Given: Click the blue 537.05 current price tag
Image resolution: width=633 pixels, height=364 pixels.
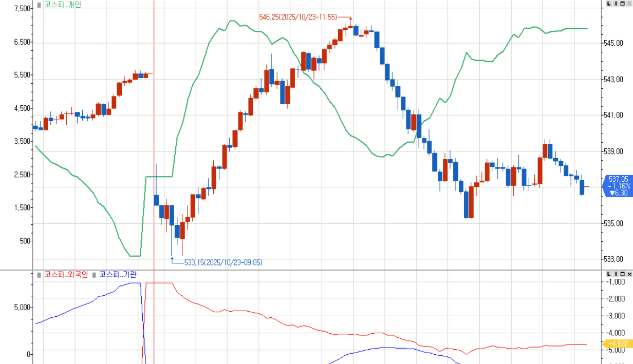Looking at the screenshot, I should coord(618,186).
